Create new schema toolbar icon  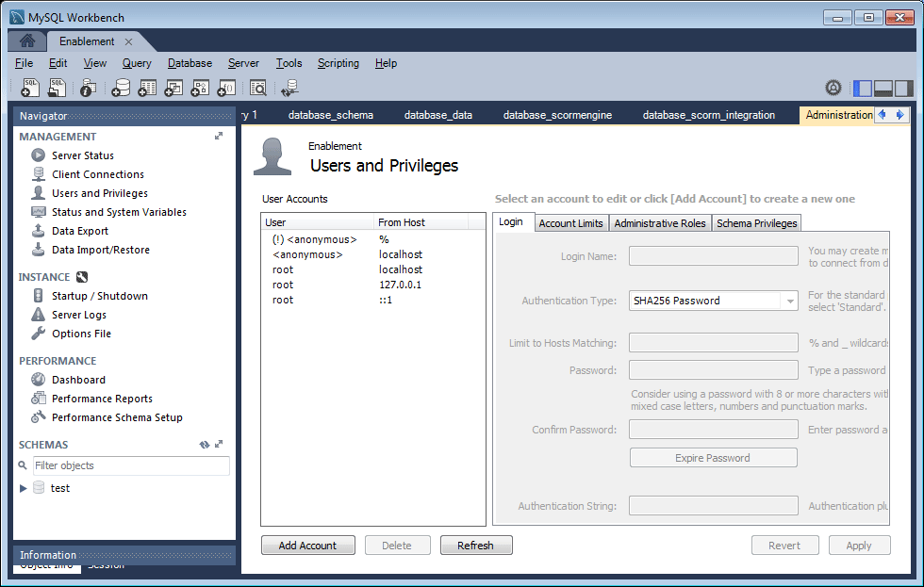pos(121,88)
